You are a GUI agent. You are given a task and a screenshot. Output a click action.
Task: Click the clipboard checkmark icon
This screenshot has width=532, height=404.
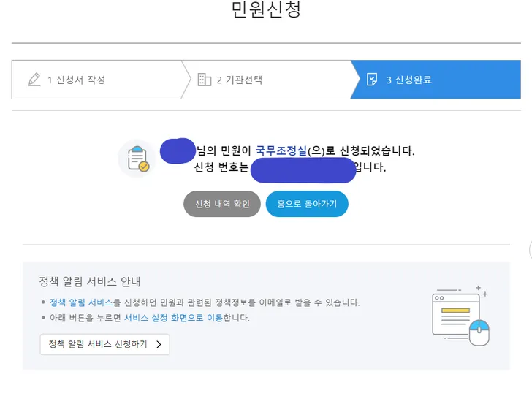[138, 159]
